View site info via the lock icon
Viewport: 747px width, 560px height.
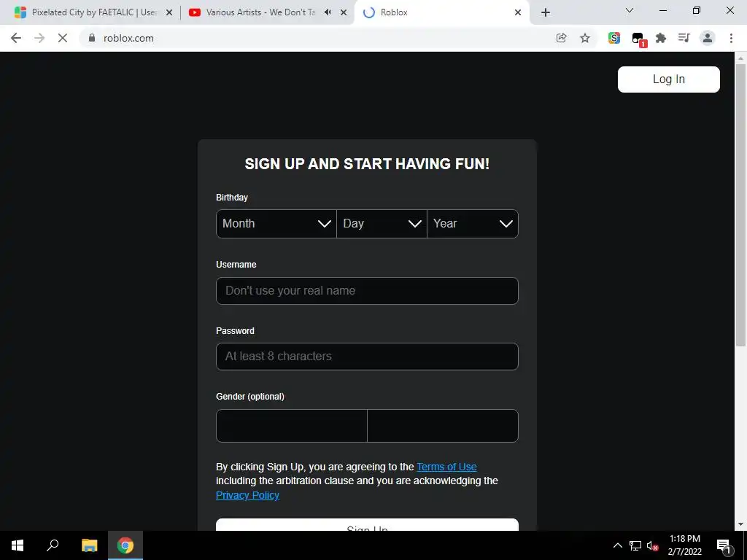[92, 38]
